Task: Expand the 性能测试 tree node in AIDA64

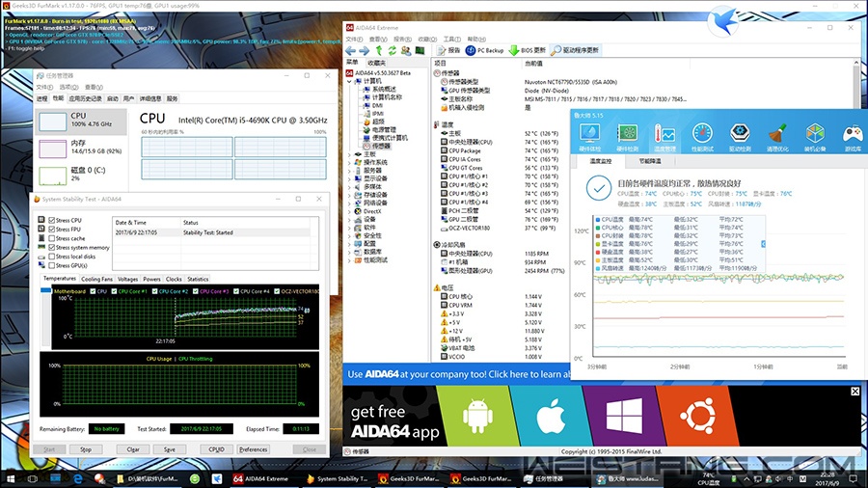Action: [x=349, y=260]
